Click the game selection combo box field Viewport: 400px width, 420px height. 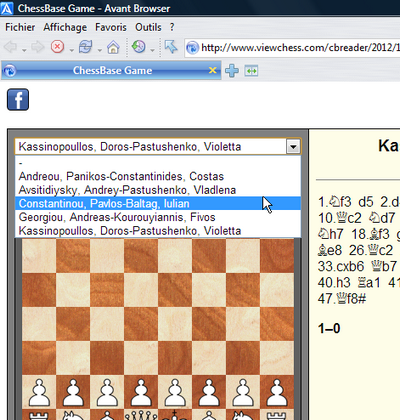(x=158, y=147)
